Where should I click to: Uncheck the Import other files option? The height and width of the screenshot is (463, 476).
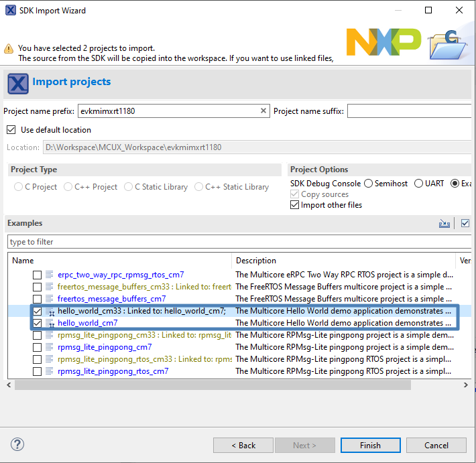(295, 205)
